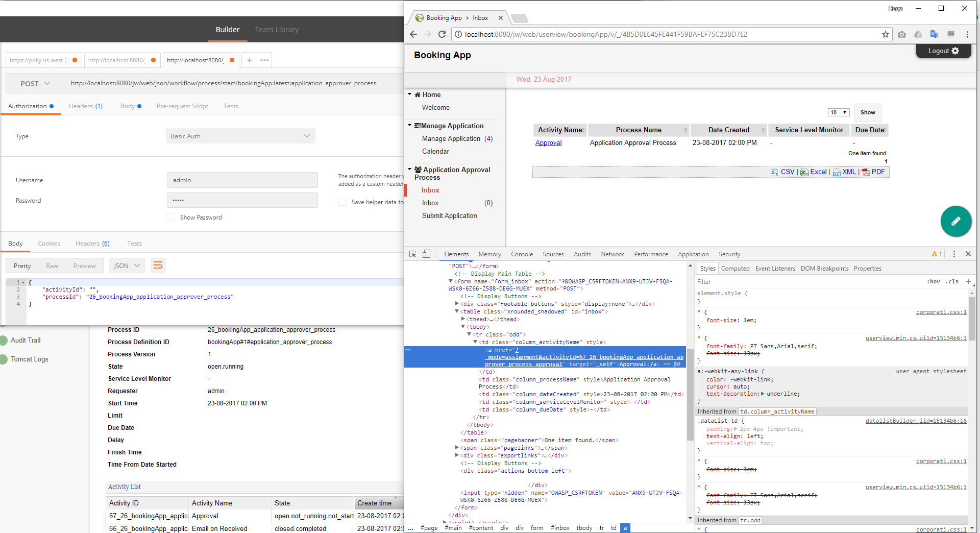This screenshot has height=533, width=980.
Task: Click the plus icon to add new tab
Action: coord(250,60)
